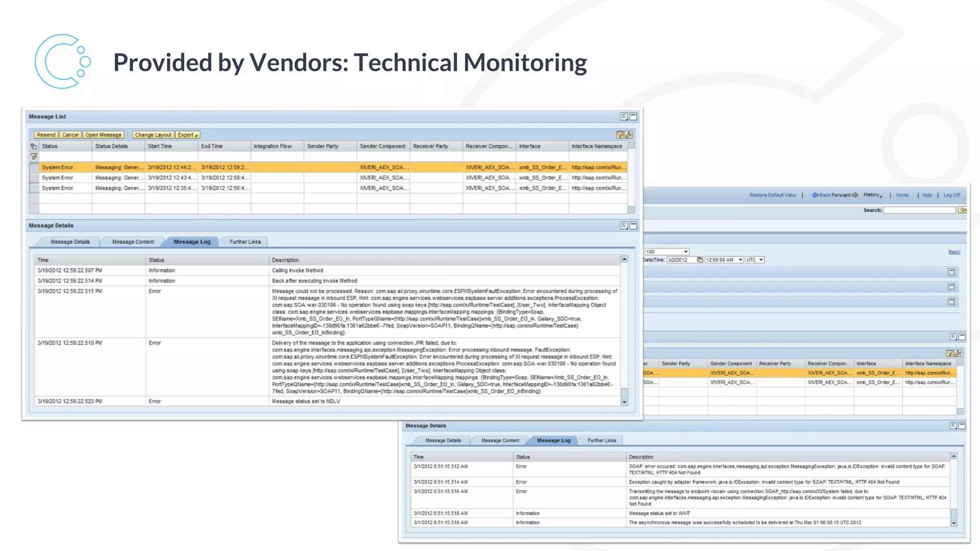Open the 100 entries dropdown

pyautogui.click(x=667, y=252)
